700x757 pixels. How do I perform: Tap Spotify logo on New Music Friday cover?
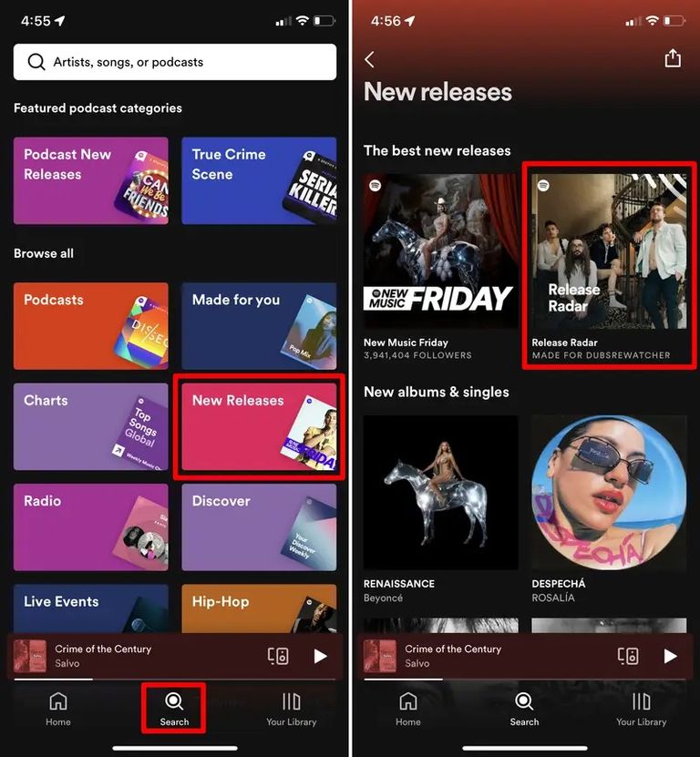376,186
